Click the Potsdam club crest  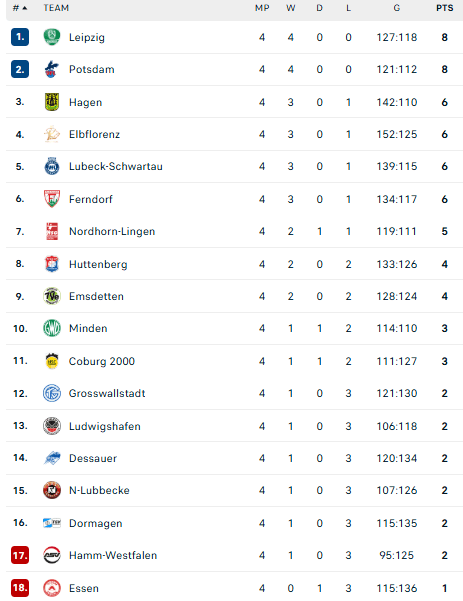pos(52,69)
